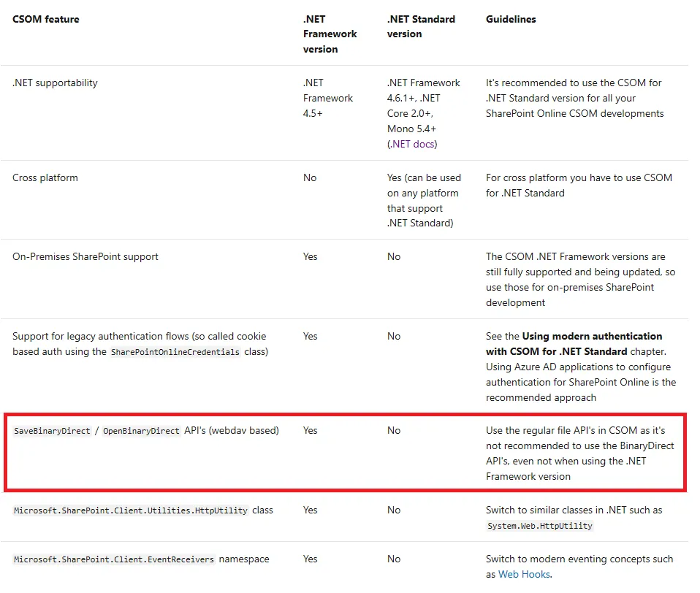The height and width of the screenshot is (593, 700).
Task: Follow the Web Hooks hyperlink
Action: (x=524, y=574)
